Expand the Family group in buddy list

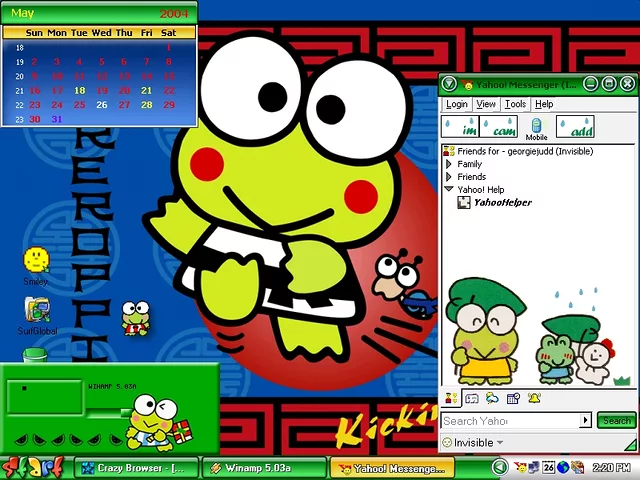(449, 164)
